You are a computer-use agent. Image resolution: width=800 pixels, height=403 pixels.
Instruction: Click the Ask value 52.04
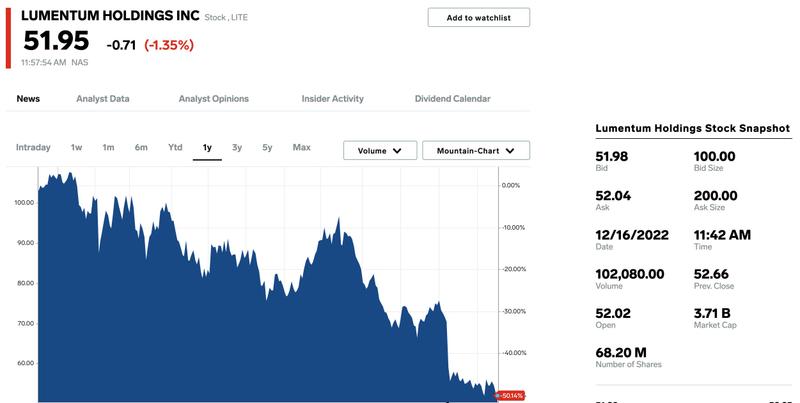613,196
